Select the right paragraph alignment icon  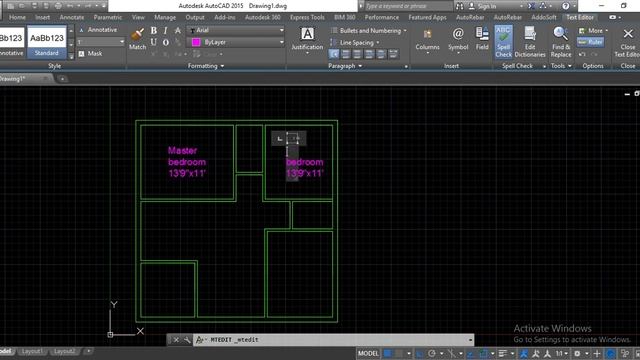(x=369, y=54)
